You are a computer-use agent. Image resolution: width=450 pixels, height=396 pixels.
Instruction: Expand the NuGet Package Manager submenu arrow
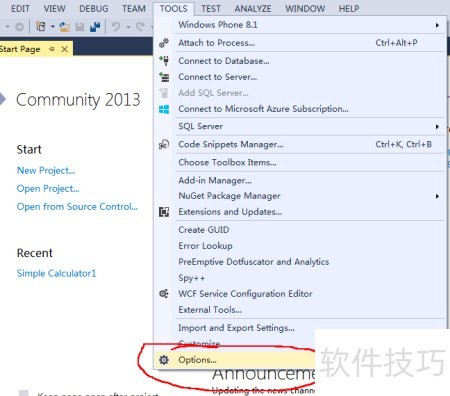pos(437,196)
